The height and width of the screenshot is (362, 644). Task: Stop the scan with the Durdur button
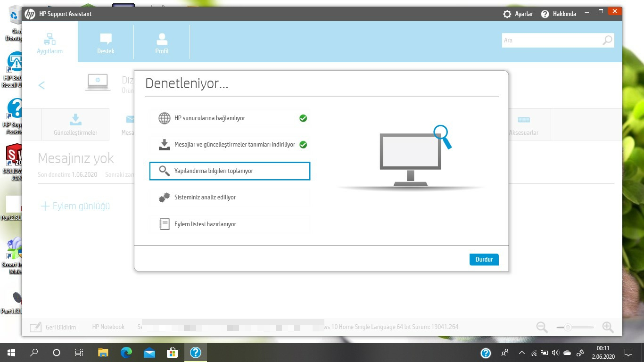click(x=484, y=260)
